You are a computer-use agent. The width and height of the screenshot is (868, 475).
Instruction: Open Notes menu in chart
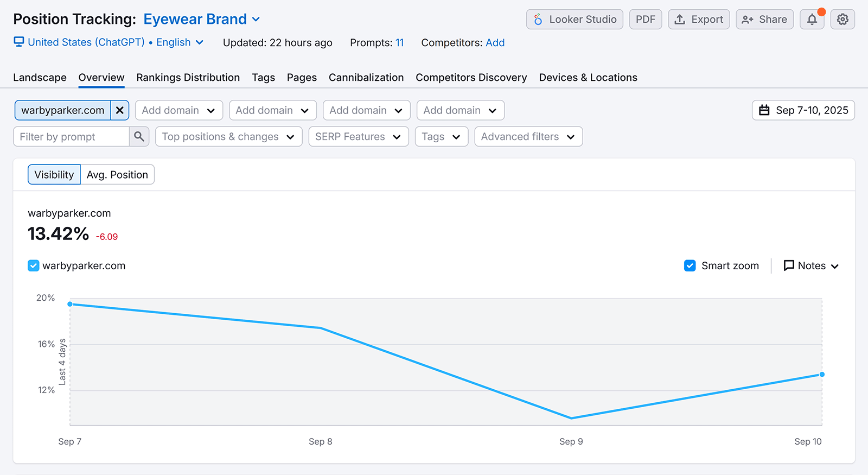pyautogui.click(x=811, y=266)
